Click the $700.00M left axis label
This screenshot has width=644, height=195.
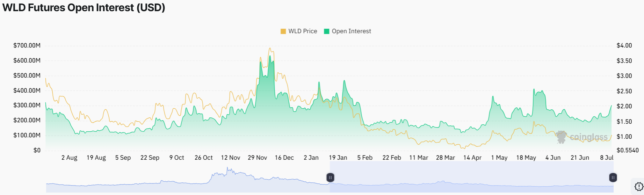click(x=27, y=45)
